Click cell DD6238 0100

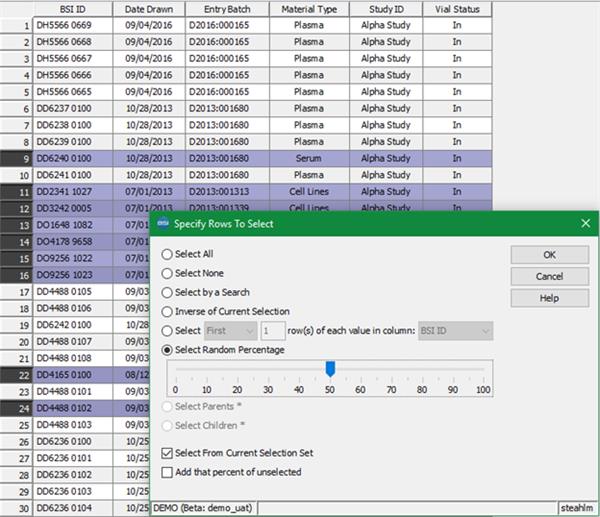tap(73, 125)
